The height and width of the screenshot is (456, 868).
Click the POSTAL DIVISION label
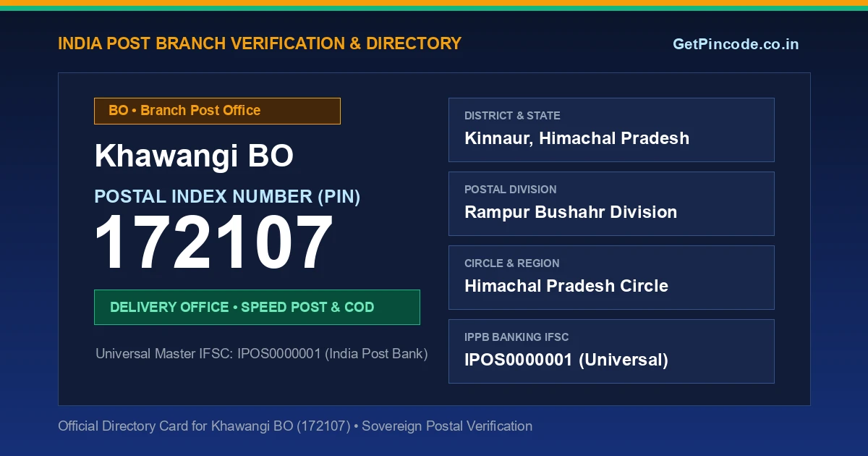pos(511,190)
